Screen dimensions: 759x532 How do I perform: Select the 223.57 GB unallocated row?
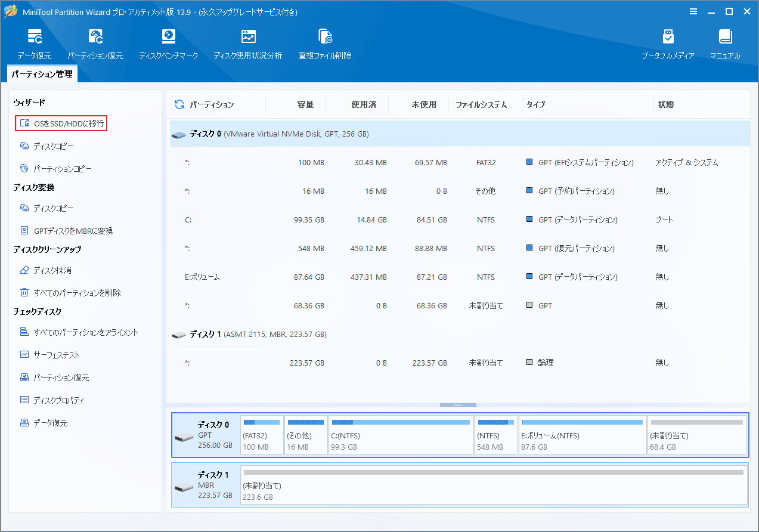pos(460,363)
